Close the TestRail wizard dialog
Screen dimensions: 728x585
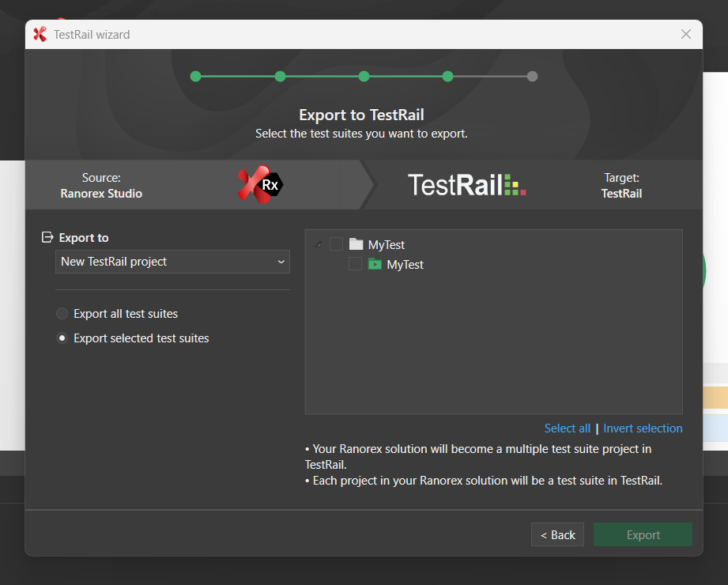pos(685,35)
